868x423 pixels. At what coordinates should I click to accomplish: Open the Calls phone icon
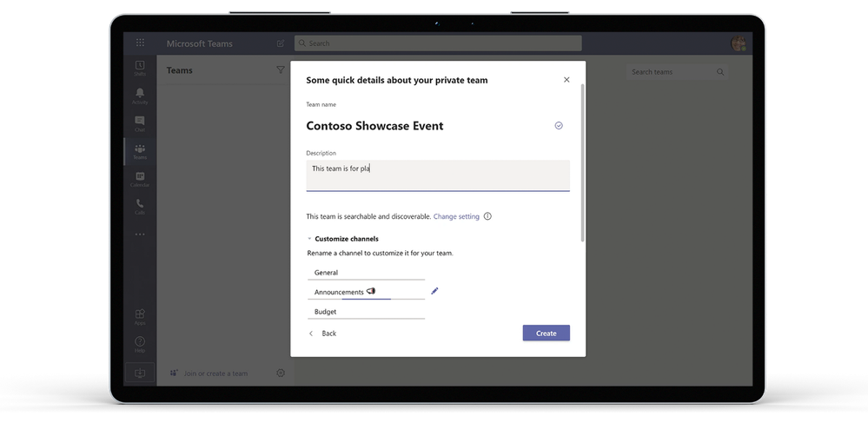tap(140, 207)
